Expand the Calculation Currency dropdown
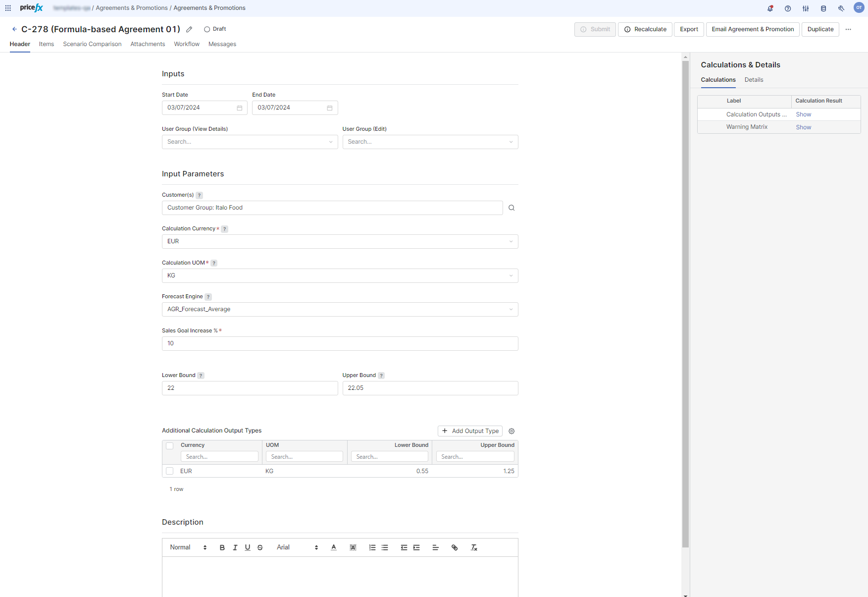The image size is (868, 597). tap(511, 242)
